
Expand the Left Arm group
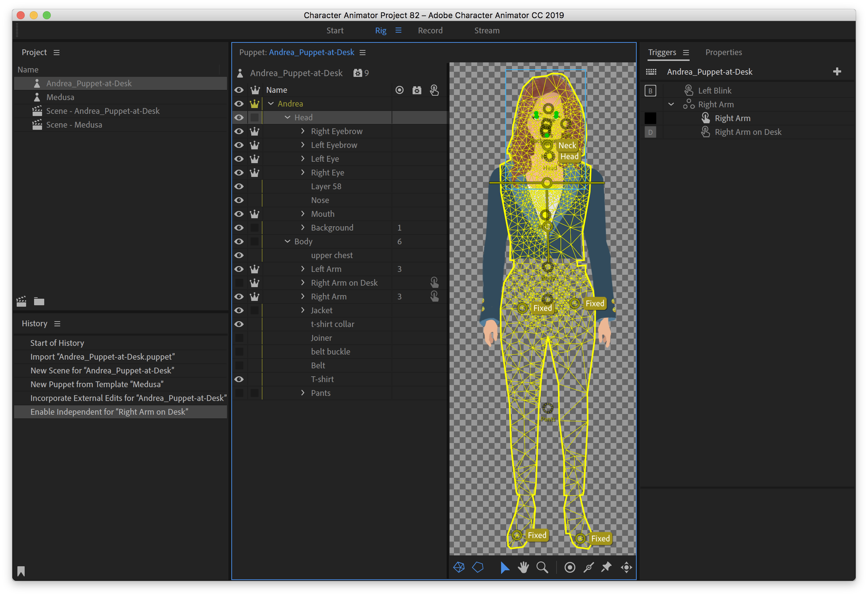(x=303, y=269)
